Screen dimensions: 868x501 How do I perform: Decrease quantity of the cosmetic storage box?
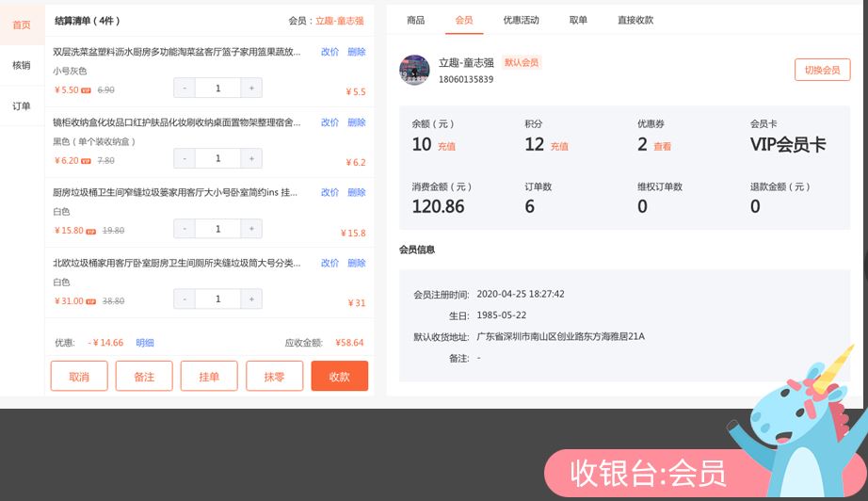[x=185, y=158]
